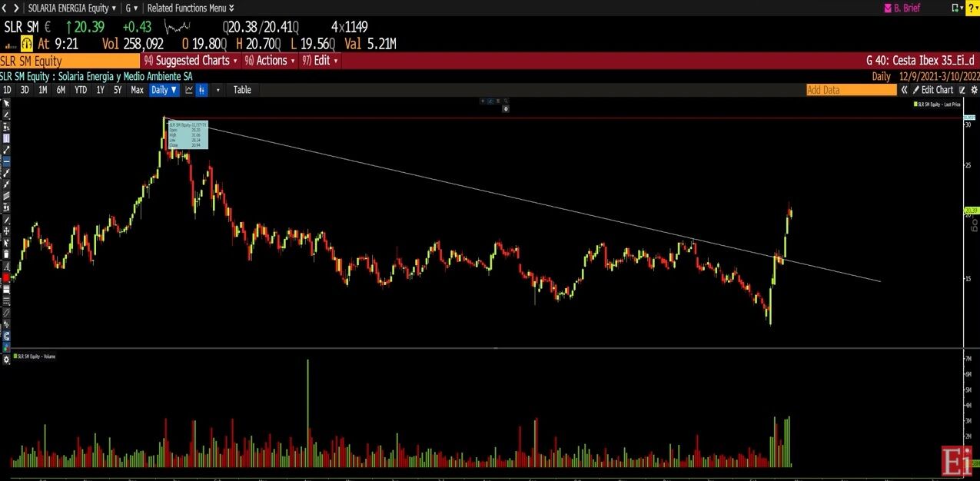Pick the trend line drawing tool
The image size is (980, 481).
[6, 150]
